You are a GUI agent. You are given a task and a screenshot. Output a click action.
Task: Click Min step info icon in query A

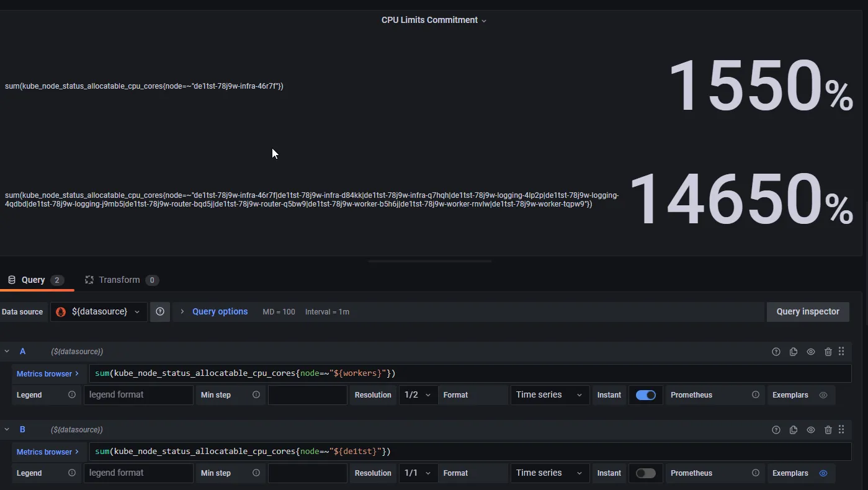[x=256, y=394]
